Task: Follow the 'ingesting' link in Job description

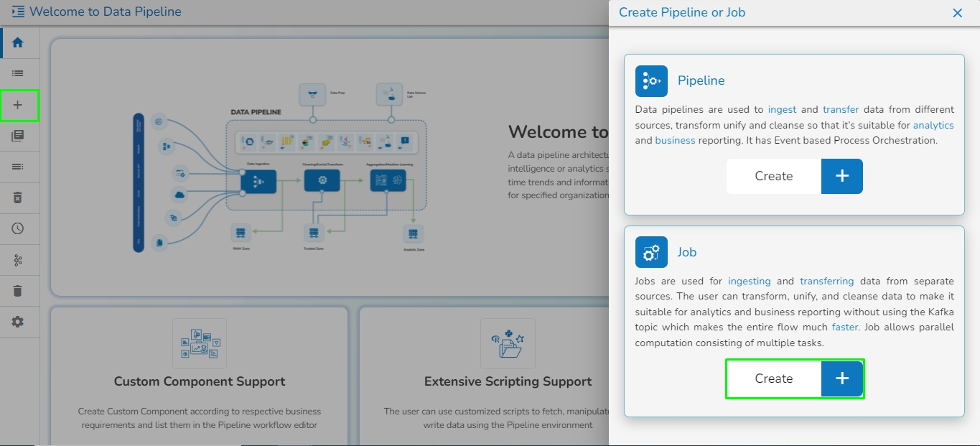Action: point(750,282)
